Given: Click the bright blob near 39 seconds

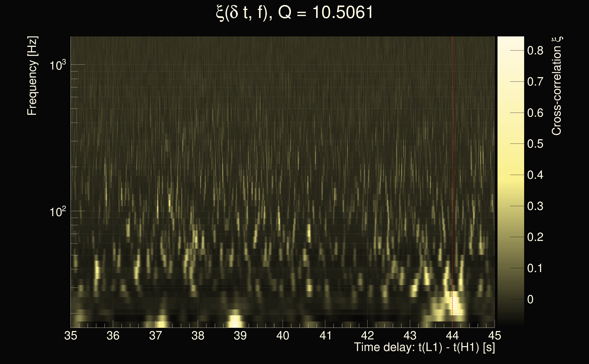Looking at the screenshot, I should 235,322.
